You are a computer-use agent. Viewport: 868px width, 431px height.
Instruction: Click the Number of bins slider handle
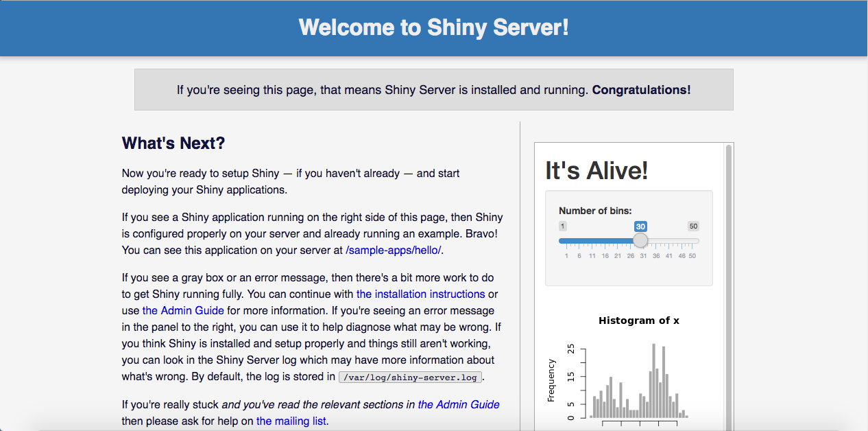coord(640,240)
